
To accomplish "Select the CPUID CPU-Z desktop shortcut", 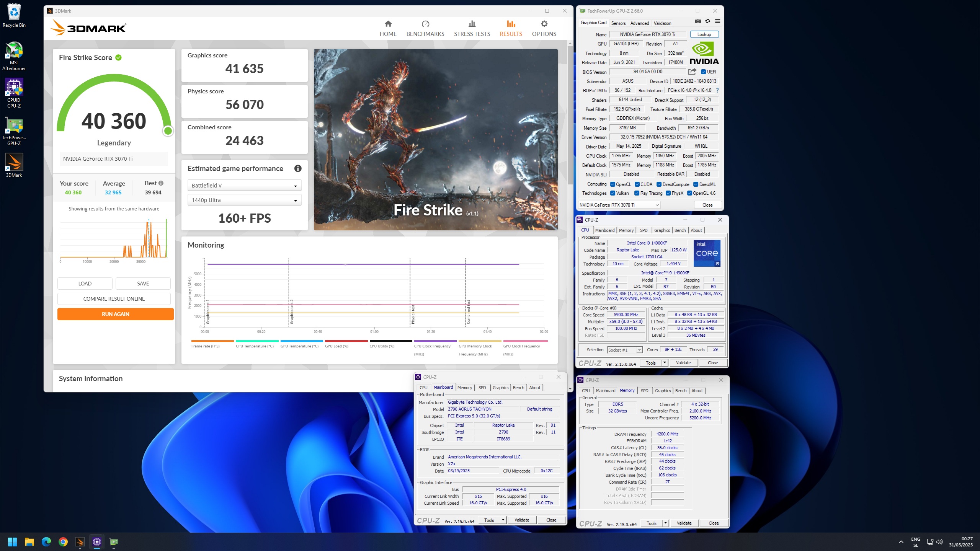I will pyautogui.click(x=14, y=93).
